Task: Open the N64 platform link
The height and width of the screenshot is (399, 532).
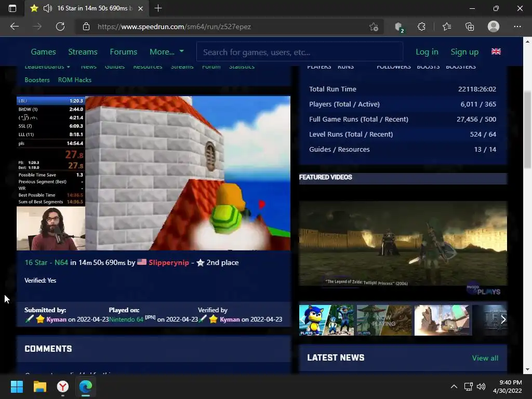Action: click(61, 262)
